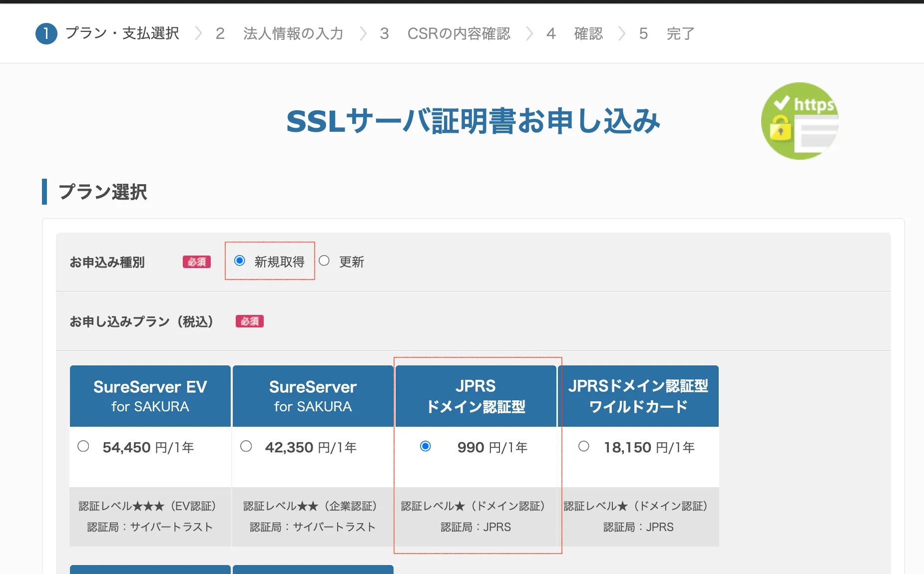Click the 認証レベル★★★ EV認証 description
Screen dimensions: 924x574
click(147, 506)
